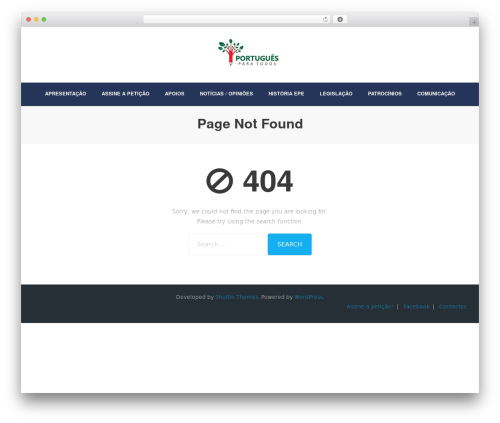Open the Assine a Petição menu item
500x423 pixels.
pos(125,94)
